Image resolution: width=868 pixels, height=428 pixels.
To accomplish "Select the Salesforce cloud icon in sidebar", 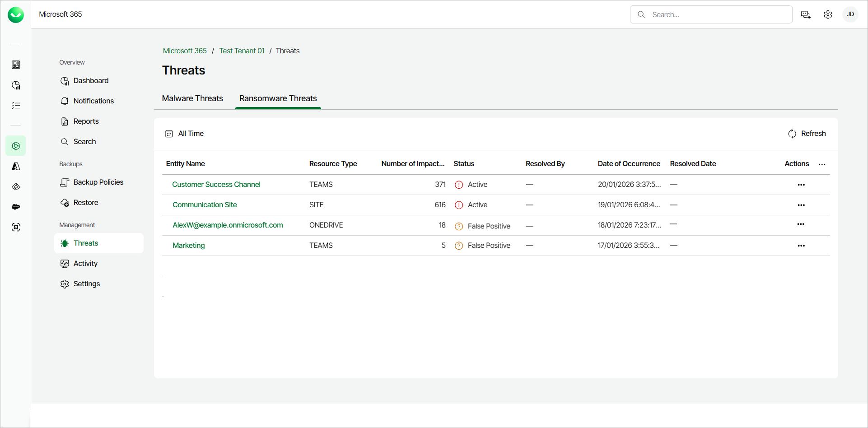I will 16,207.
